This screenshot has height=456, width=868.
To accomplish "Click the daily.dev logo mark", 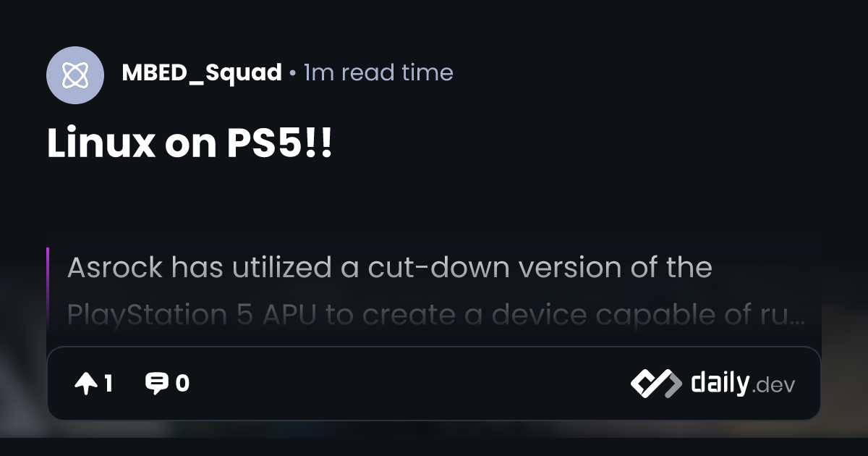I will [x=655, y=384].
